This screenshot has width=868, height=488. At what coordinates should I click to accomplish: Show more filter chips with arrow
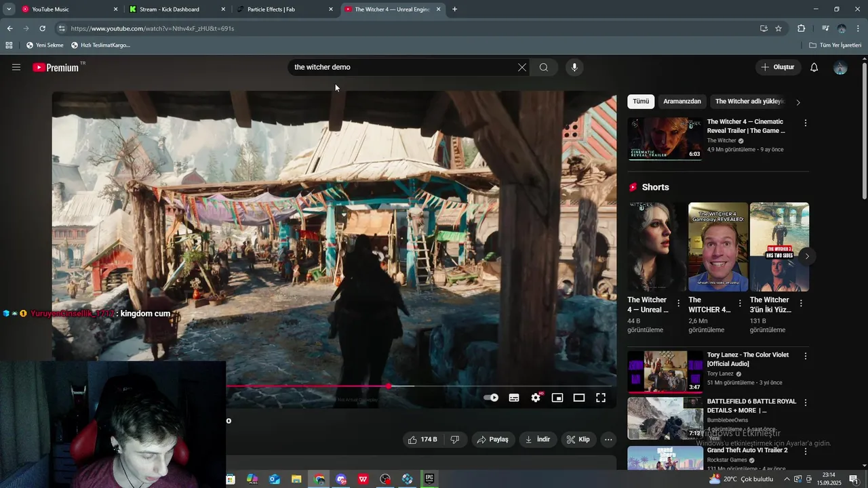(798, 102)
